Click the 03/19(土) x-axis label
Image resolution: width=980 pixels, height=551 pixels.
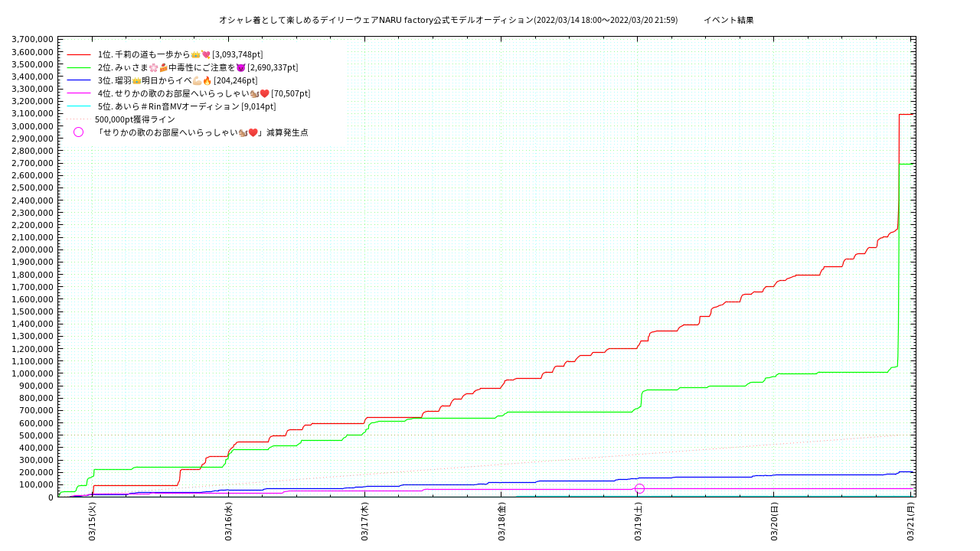(638, 522)
